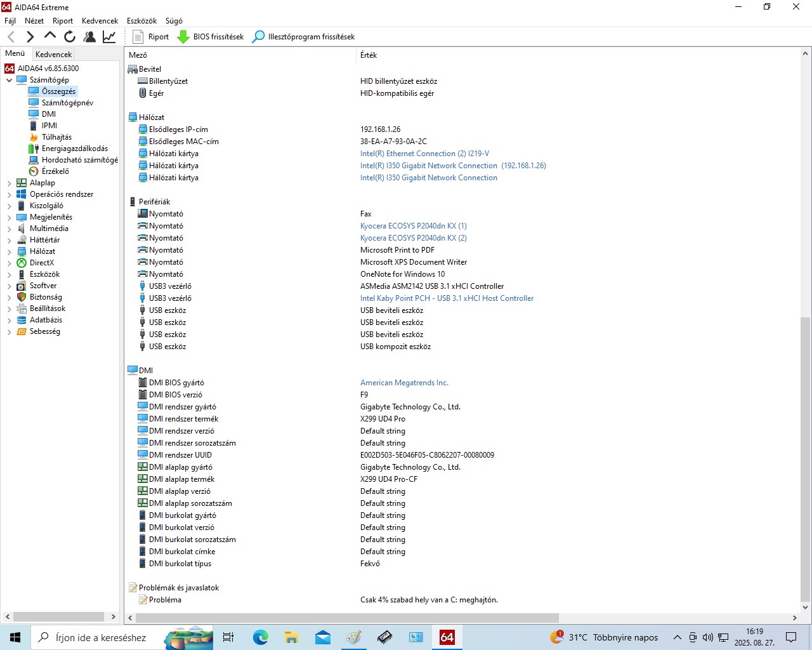Expand the Multimédia tree node
Viewport: 812px width, 650px height.
tap(9, 229)
